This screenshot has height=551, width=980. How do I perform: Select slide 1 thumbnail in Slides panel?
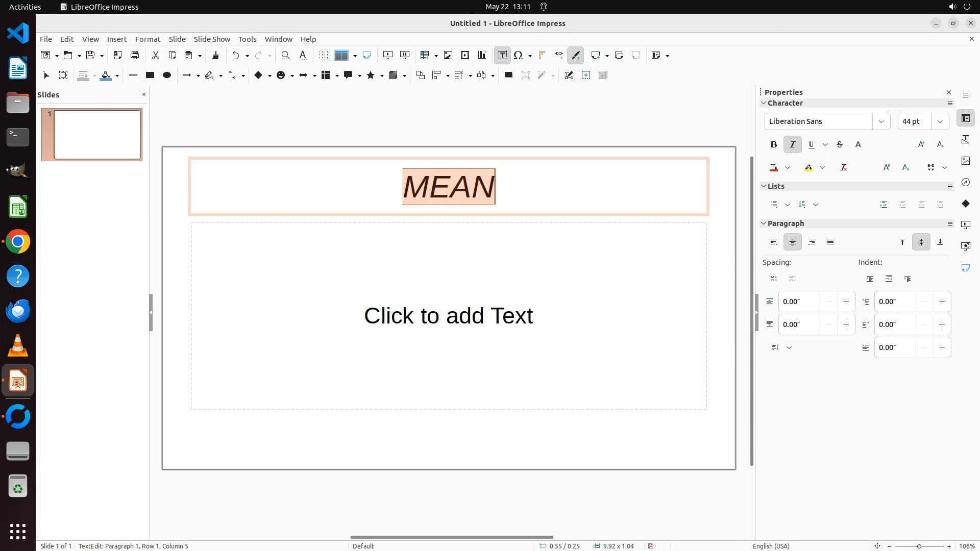coord(97,135)
